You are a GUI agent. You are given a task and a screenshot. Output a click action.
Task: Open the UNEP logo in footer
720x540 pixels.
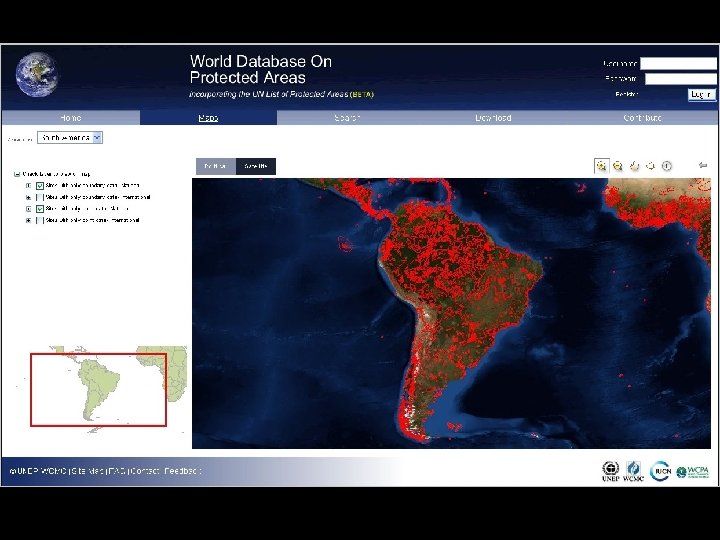click(611, 472)
